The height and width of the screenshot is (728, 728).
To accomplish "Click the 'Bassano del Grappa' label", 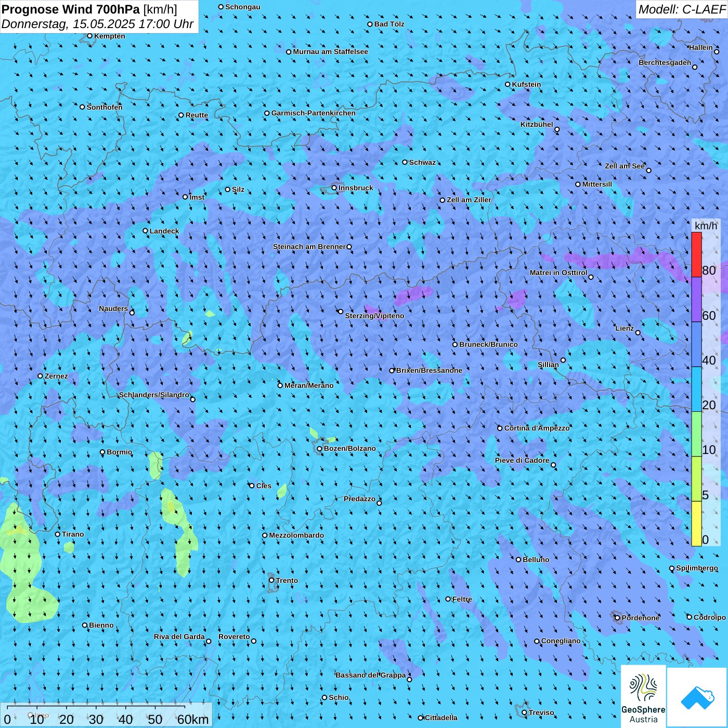I will tap(371, 675).
